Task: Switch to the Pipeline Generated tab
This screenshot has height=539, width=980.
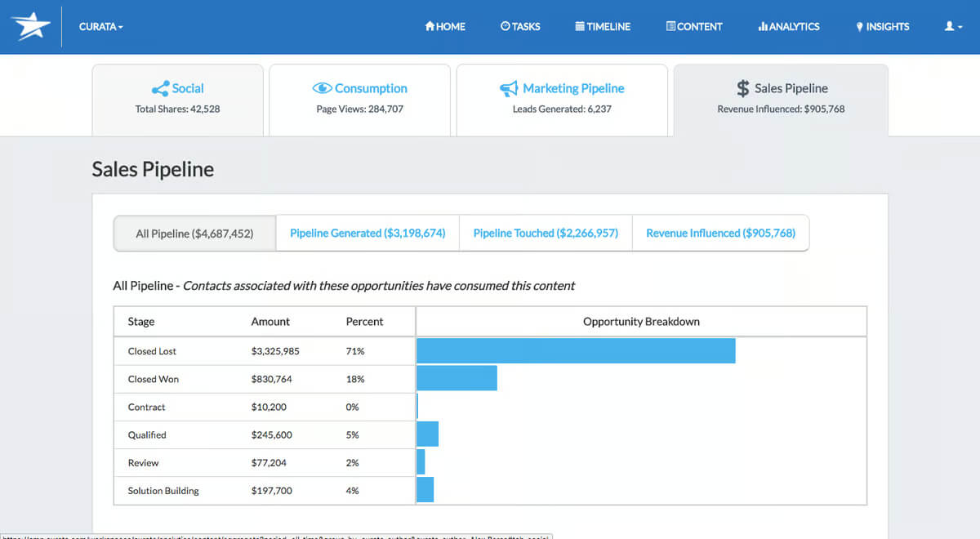Action: click(x=367, y=233)
